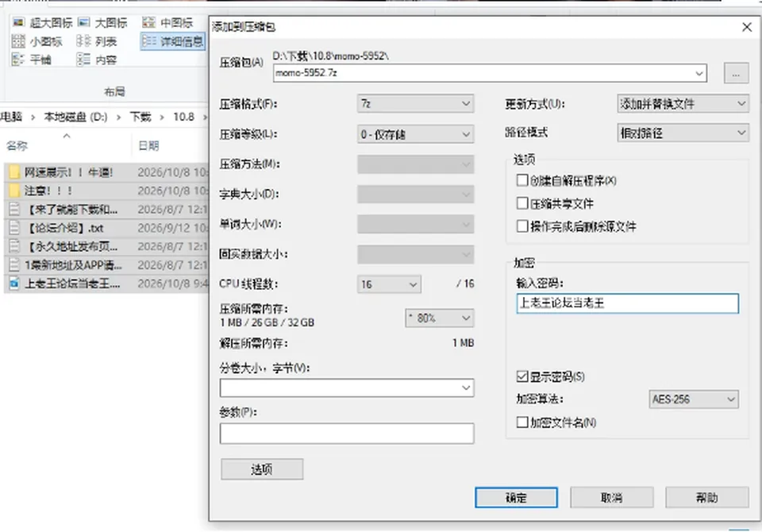Click the 帮助 button
The width and height of the screenshot is (762, 532).
(x=706, y=498)
